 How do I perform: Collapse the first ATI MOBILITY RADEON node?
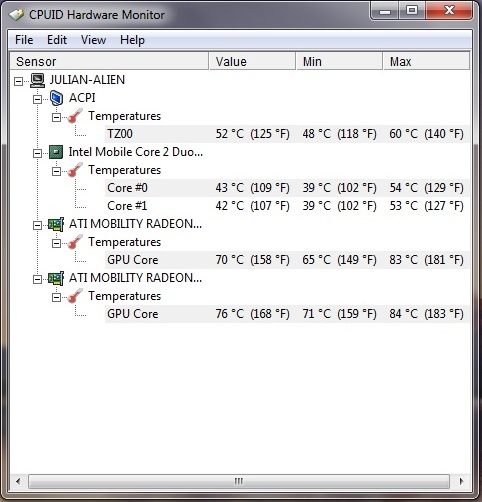37,225
